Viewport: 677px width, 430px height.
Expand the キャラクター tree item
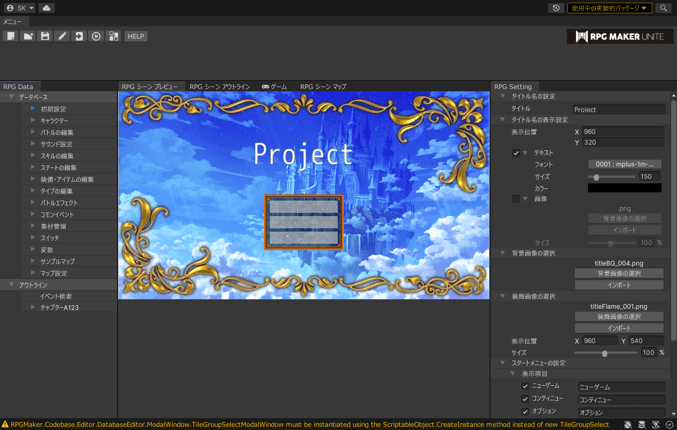pyautogui.click(x=33, y=120)
